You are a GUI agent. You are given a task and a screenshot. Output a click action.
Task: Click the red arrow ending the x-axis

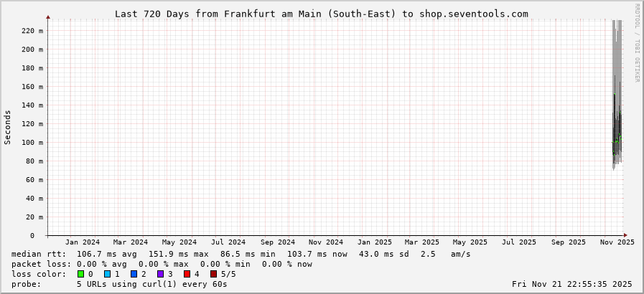(x=625, y=235)
